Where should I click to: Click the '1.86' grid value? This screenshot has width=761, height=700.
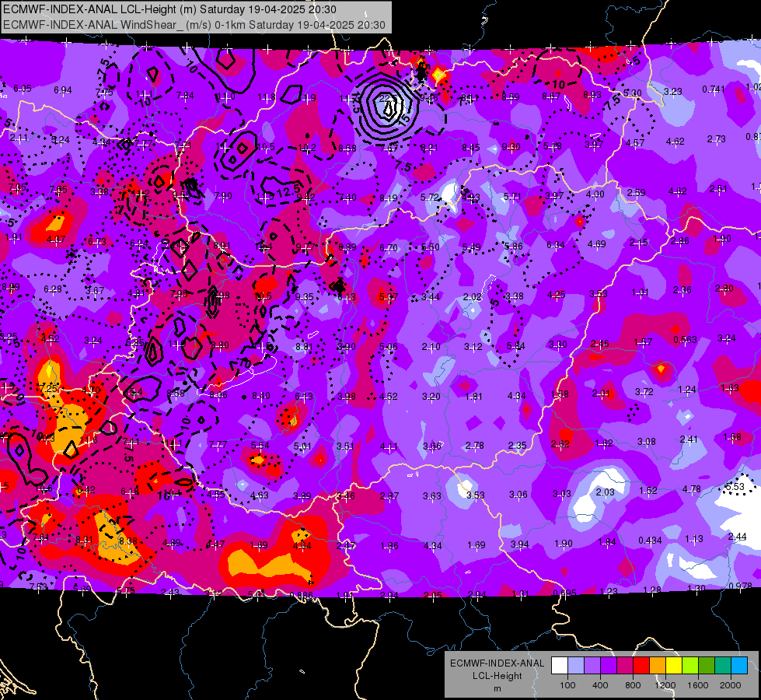389,546
